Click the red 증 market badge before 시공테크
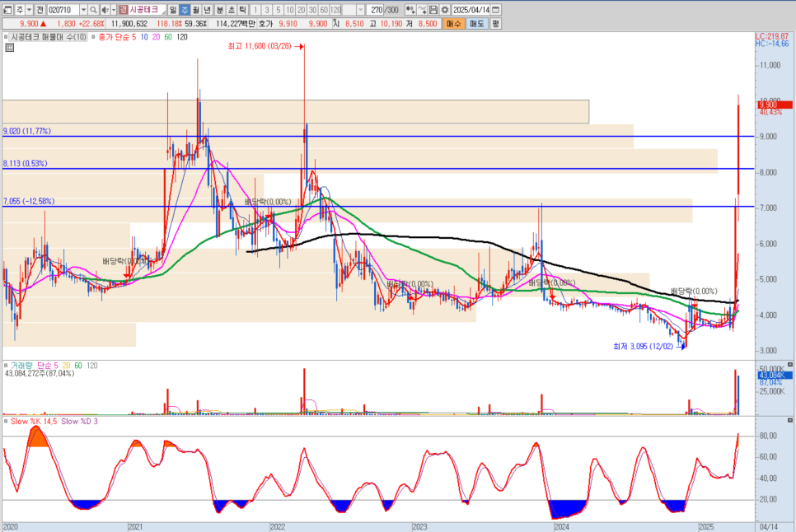The image size is (796, 532). [x=123, y=10]
